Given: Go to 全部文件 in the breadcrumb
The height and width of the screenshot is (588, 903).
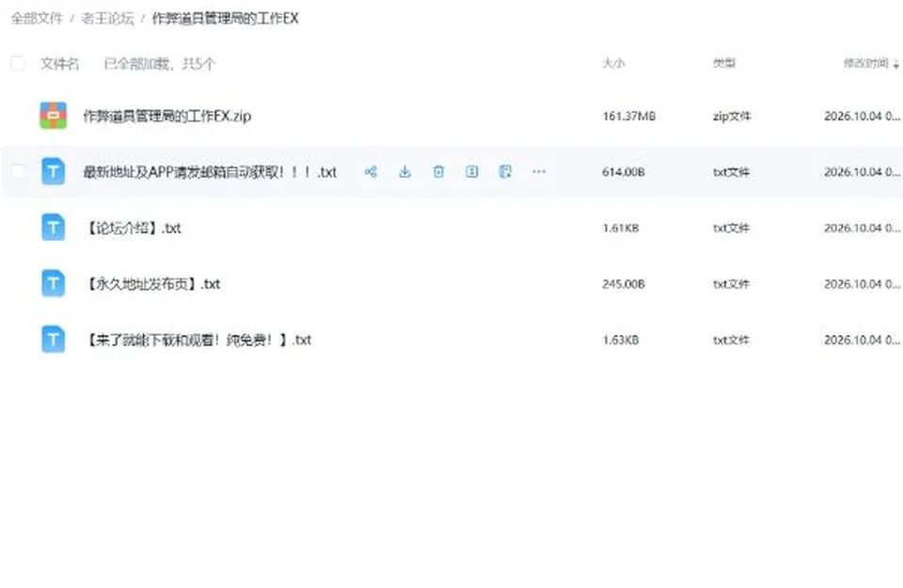Looking at the screenshot, I should point(37,19).
